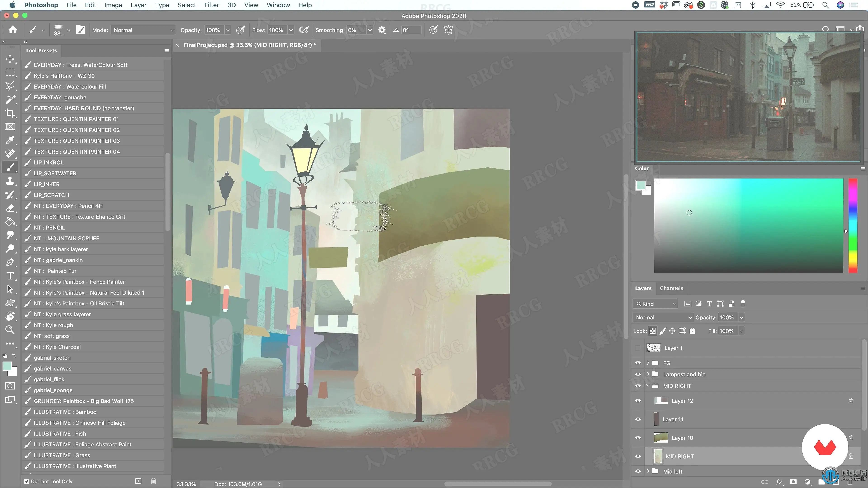The image size is (868, 488).
Task: Toggle Current Tool Only checkbox
Action: [27, 481]
